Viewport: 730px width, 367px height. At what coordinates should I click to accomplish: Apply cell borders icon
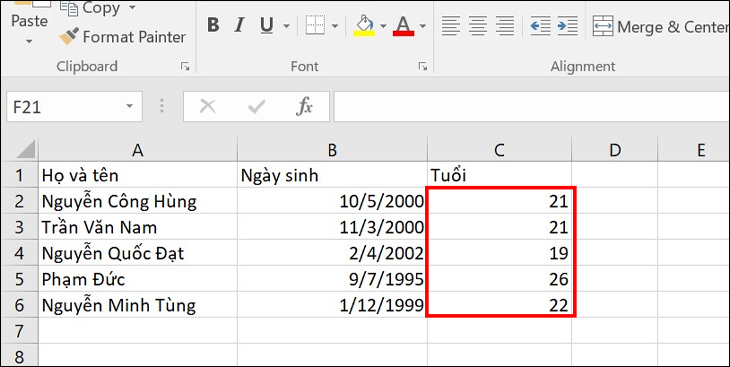[x=315, y=25]
